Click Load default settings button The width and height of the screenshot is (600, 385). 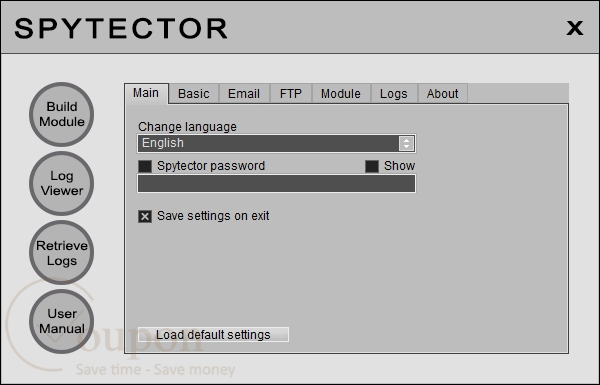(x=213, y=335)
